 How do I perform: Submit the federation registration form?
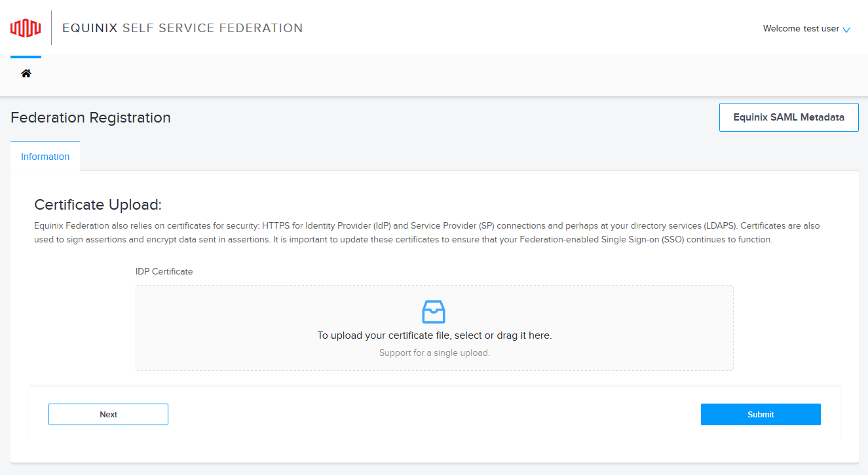[x=761, y=414]
